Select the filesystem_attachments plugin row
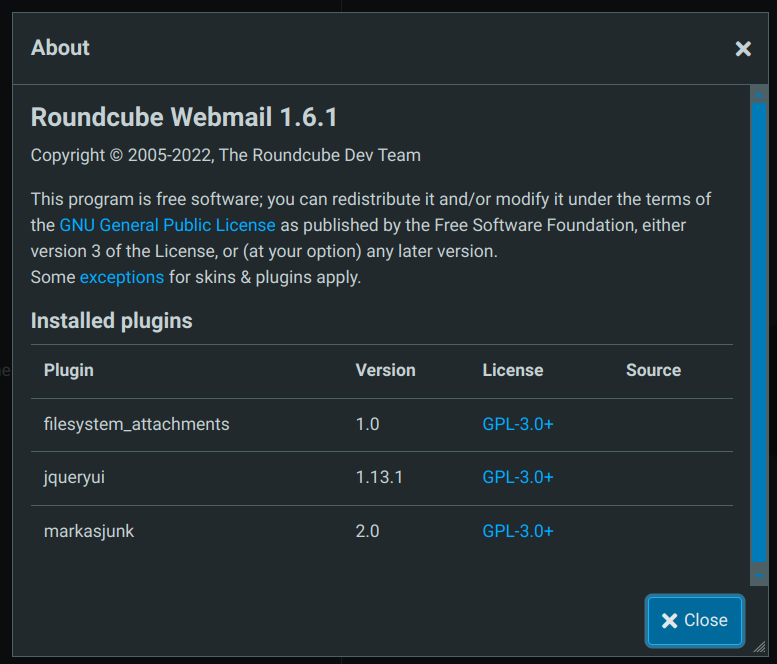The image size is (777, 664). click(x=382, y=425)
